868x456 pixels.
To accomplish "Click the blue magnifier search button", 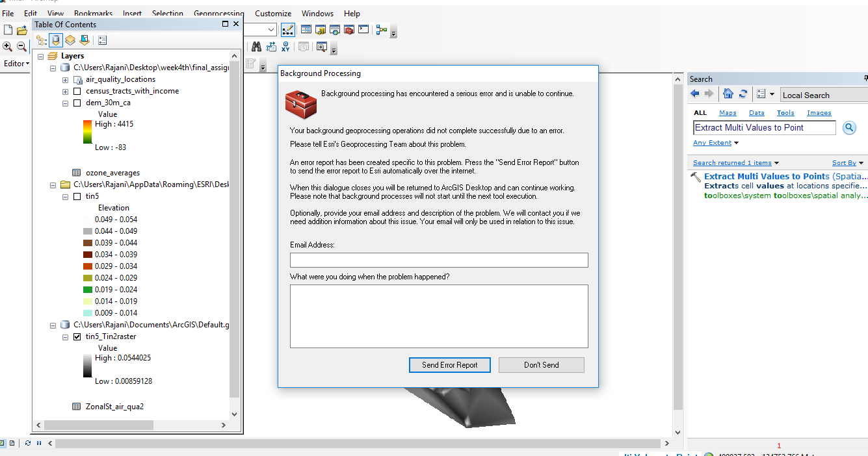I will 849,128.
